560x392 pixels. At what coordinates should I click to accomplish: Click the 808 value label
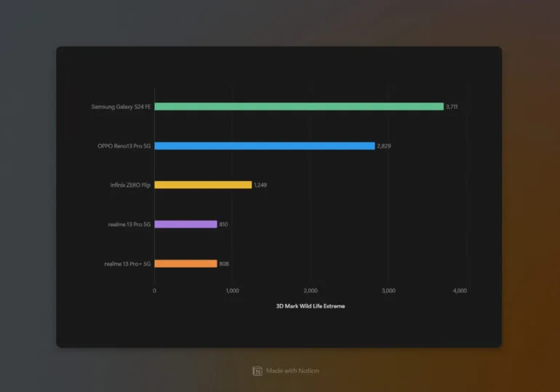[x=224, y=264]
